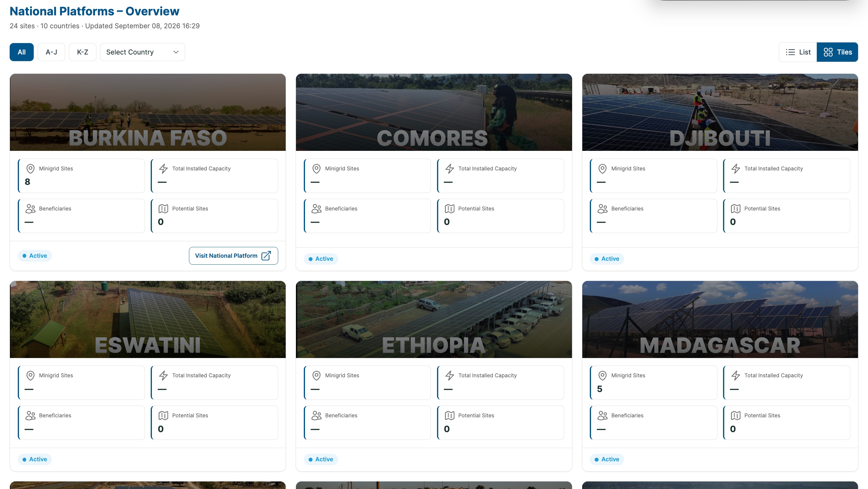Click Eswatini Active status badge

(x=35, y=459)
